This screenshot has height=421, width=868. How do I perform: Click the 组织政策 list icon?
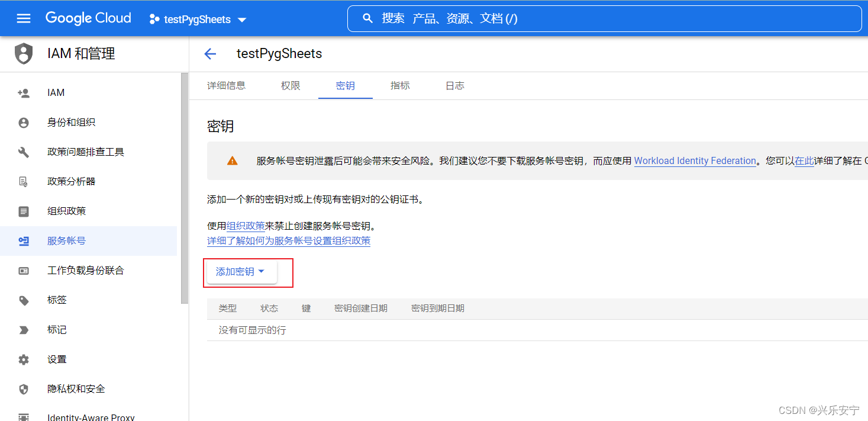coord(24,211)
